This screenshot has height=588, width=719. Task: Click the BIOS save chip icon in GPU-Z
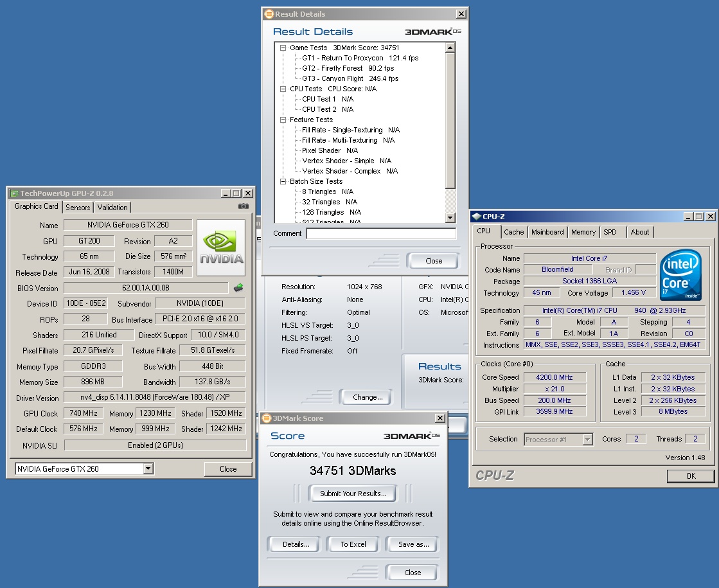pyautogui.click(x=238, y=288)
